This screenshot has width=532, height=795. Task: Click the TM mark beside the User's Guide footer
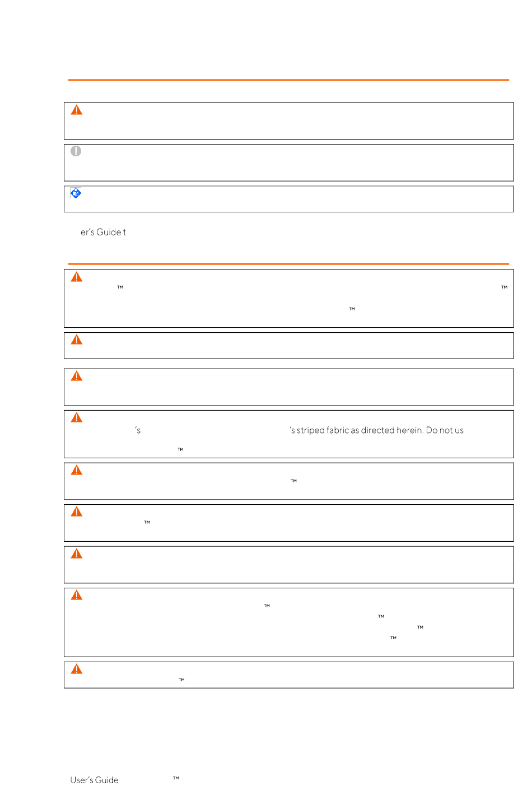(x=176, y=778)
